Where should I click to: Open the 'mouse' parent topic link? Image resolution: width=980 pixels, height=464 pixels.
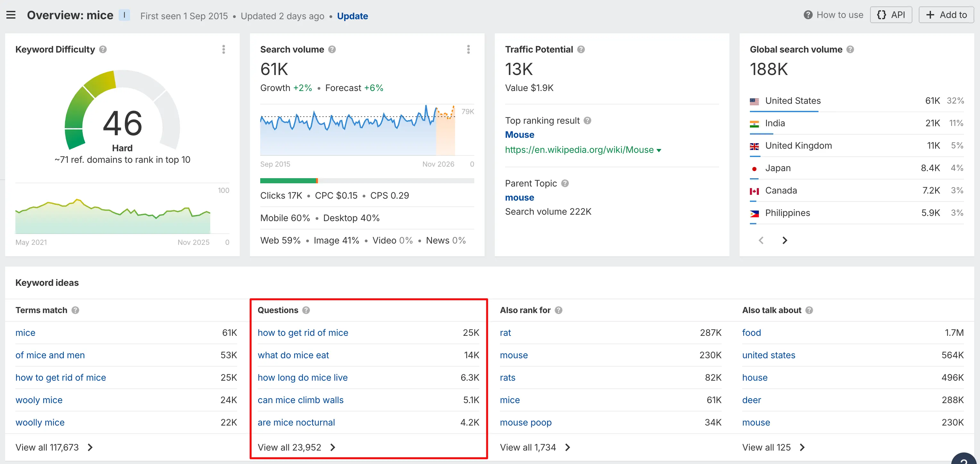pos(519,198)
